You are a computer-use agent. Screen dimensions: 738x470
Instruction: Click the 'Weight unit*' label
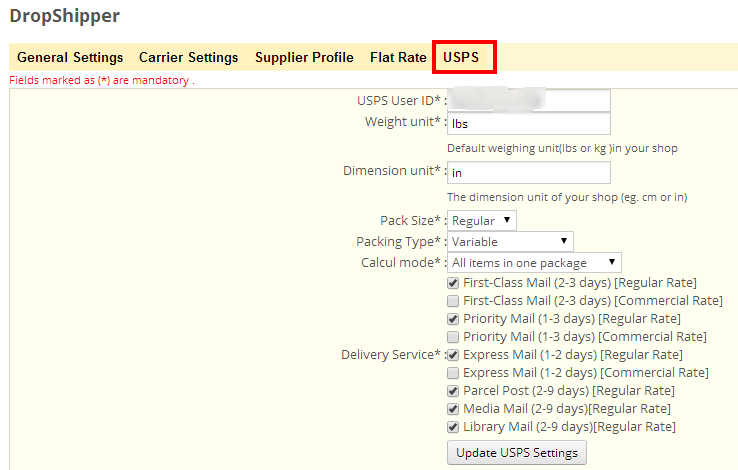(x=405, y=121)
